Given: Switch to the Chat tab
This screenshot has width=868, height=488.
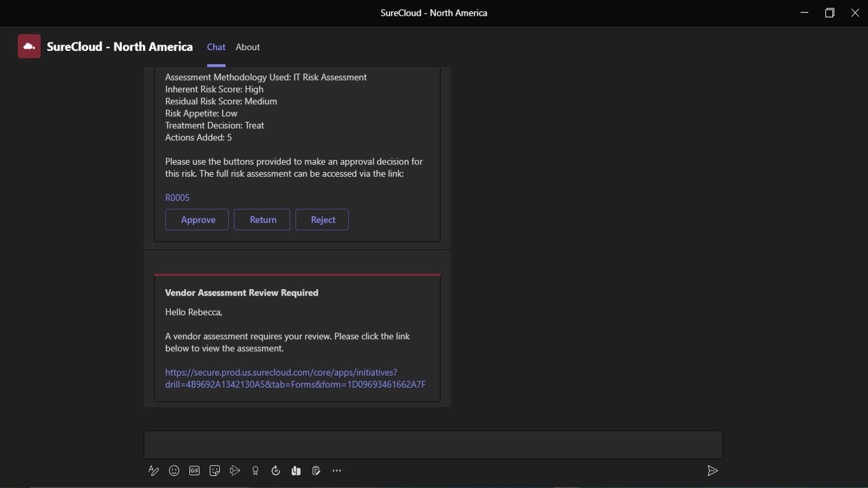Looking at the screenshot, I should (216, 47).
